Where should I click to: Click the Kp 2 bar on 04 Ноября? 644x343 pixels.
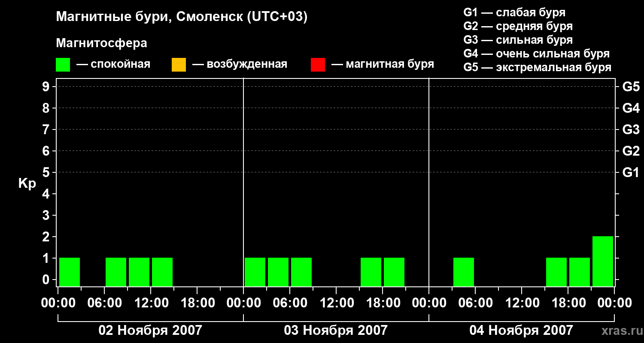603,261
